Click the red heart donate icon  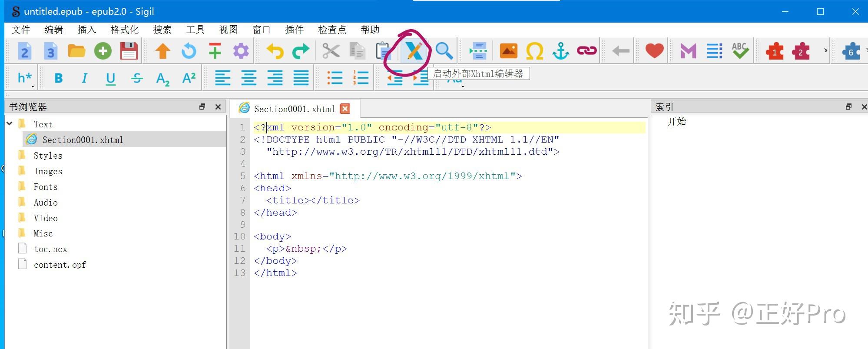point(654,51)
